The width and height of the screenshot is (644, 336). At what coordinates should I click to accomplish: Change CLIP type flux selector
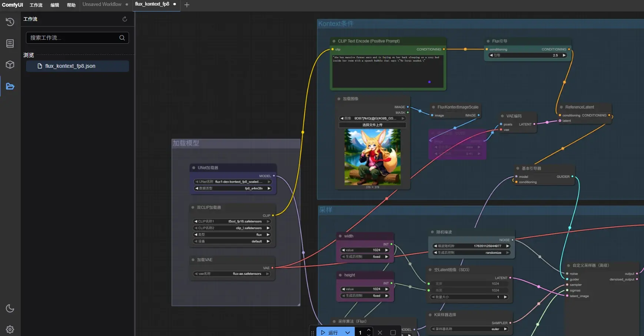(232, 234)
